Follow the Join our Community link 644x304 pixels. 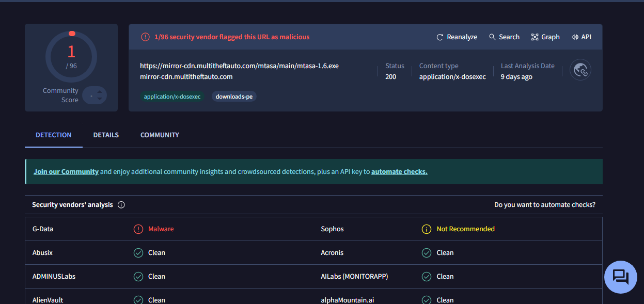pyautogui.click(x=66, y=172)
